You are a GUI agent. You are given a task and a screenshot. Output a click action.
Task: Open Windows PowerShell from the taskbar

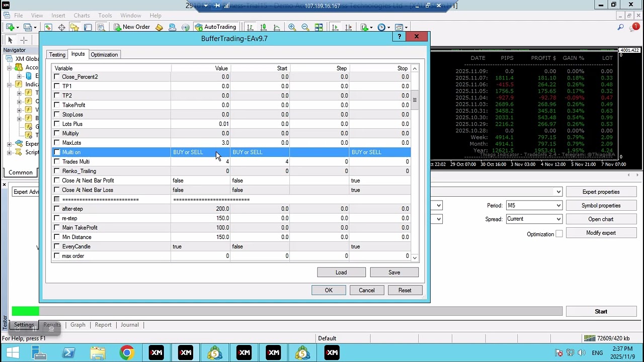tap(68, 353)
